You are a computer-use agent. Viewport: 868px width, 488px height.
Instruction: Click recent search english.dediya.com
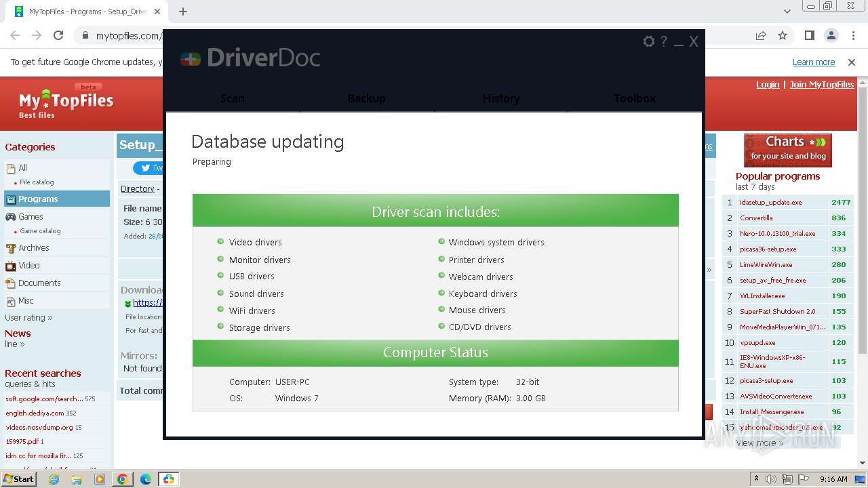(35, 413)
